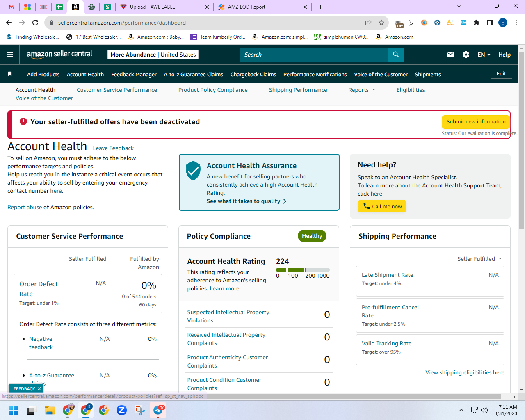The width and height of the screenshot is (525, 420).
Task: Open the settings gear icon
Action: point(466,55)
